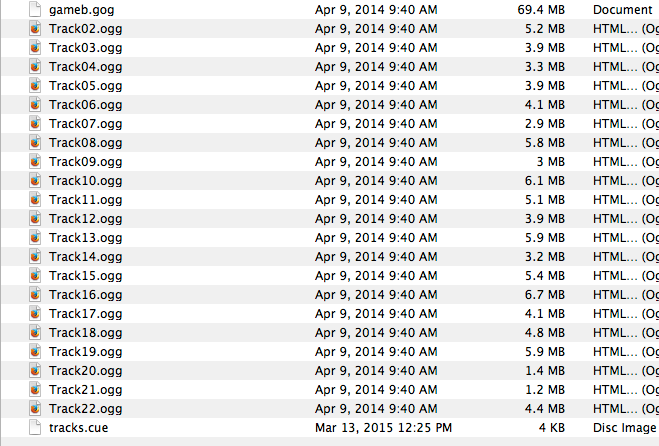Viewport: 659px width, 446px height.
Task: Select the Track16.ogg file name
Action: [x=85, y=295]
